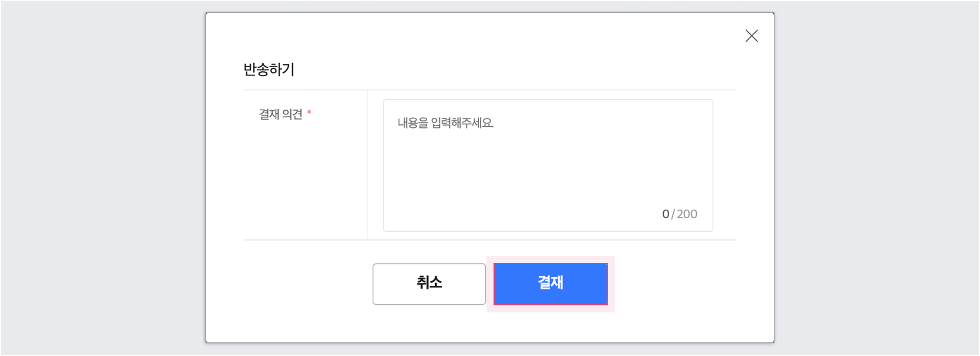Cancel with the 취소 button
980x356 pixels.
pyautogui.click(x=429, y=284)
